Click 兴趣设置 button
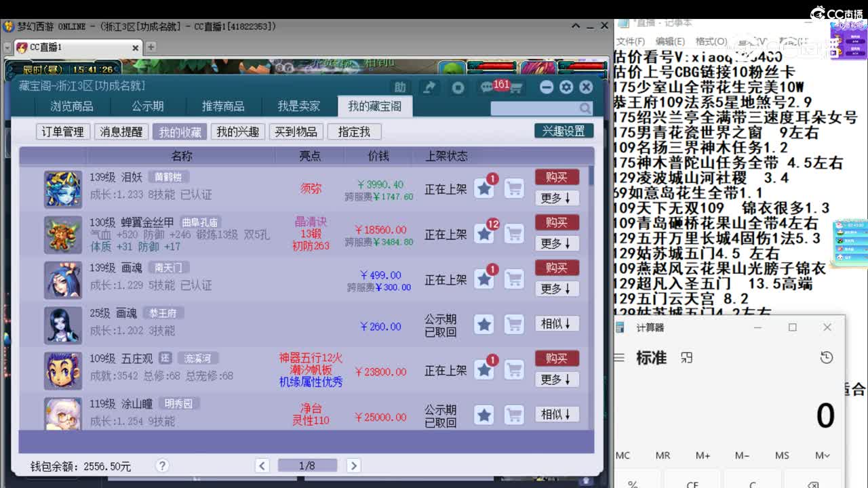The width and height of the screenshot is (868, 488). pos(564,131)
